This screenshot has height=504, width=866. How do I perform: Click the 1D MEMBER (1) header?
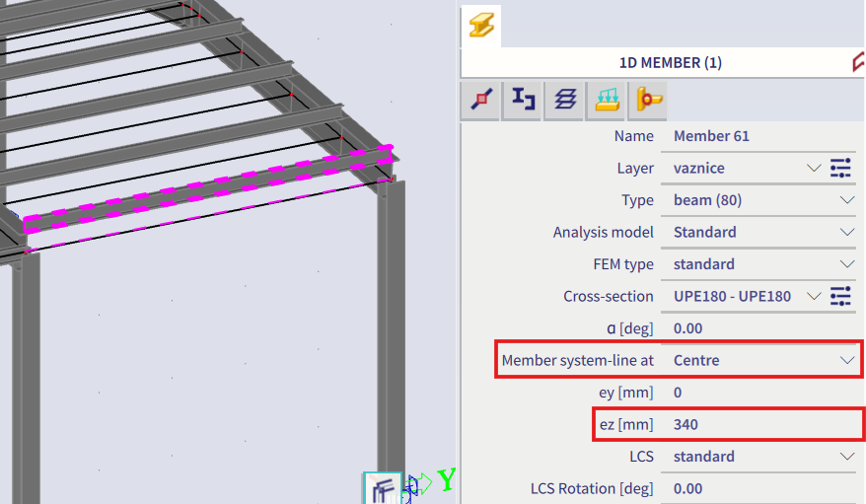pos(670,62)
